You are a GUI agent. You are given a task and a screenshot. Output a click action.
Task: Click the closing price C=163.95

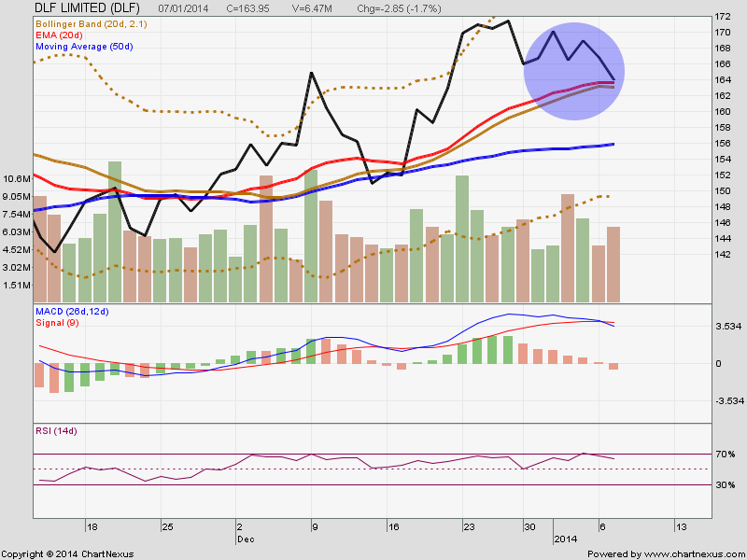(247, 8)
